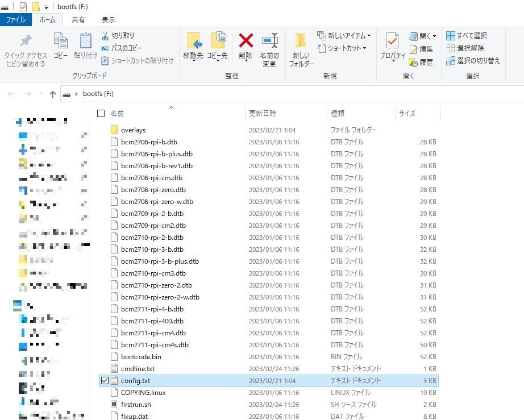Expand the Open (開く) dropdown arrow
Viewport: 524px width, 420px height.
[x=434, y=36]
